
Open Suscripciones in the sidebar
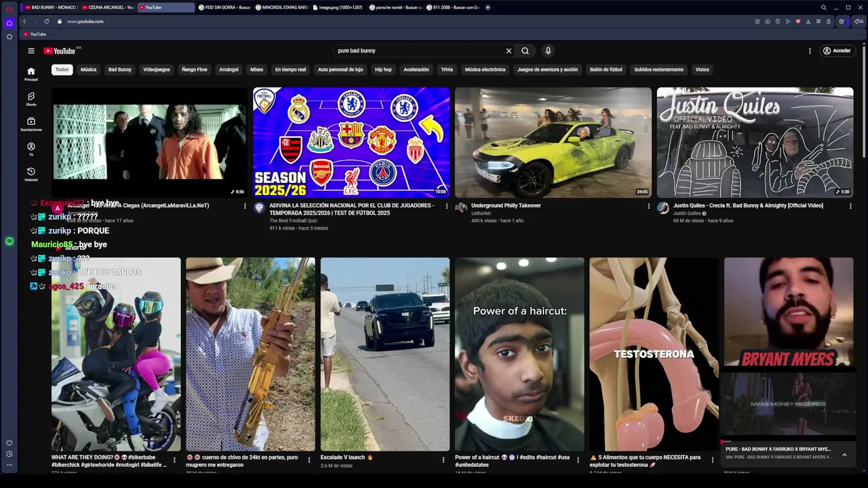coord(31,124)
